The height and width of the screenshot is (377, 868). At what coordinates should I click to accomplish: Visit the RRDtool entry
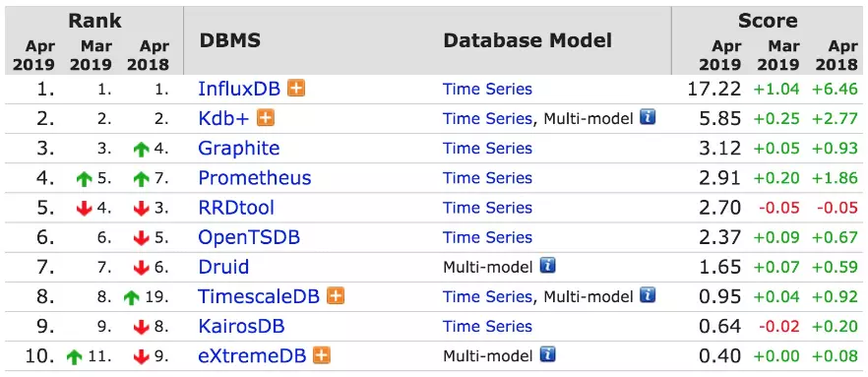(236, 208)
